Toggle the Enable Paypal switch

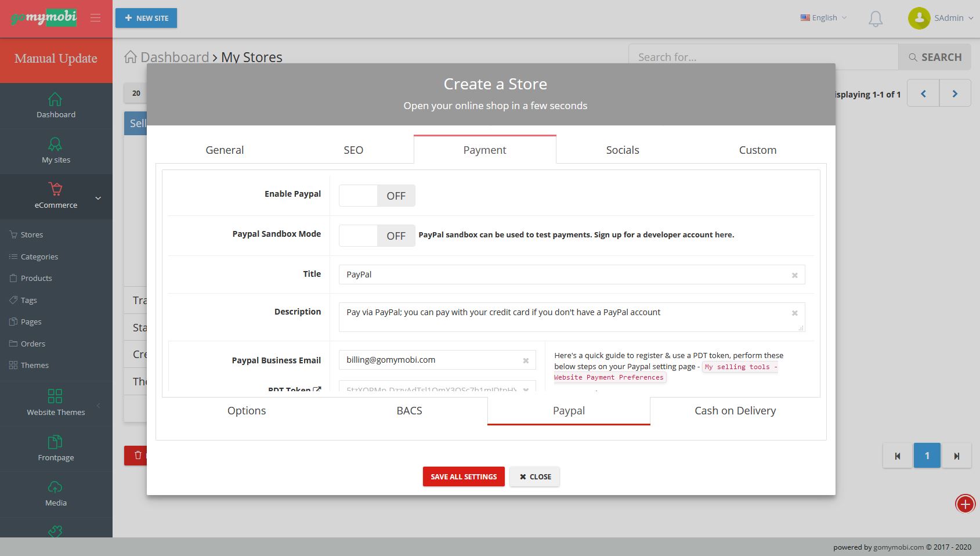pyautogui.click(x=377, y=196)
